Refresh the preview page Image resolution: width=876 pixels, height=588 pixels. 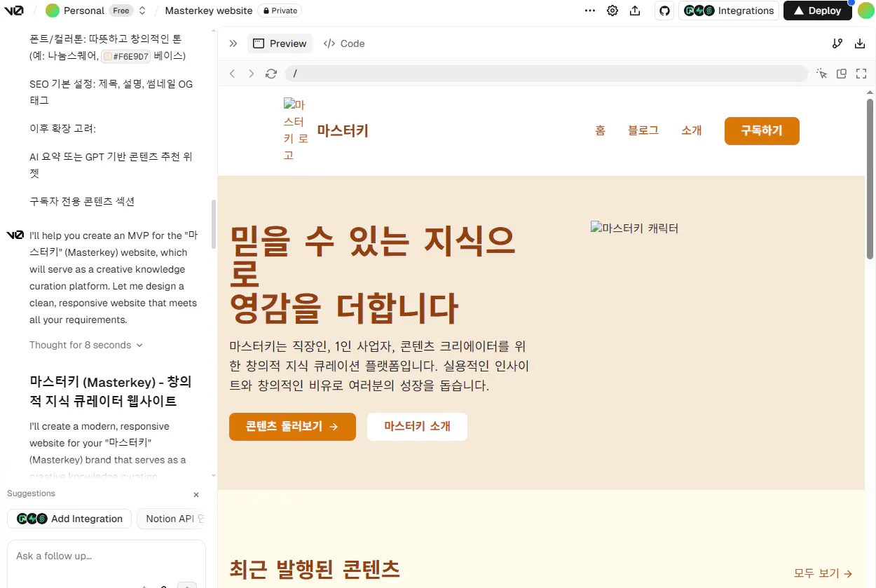click(271, 74)
